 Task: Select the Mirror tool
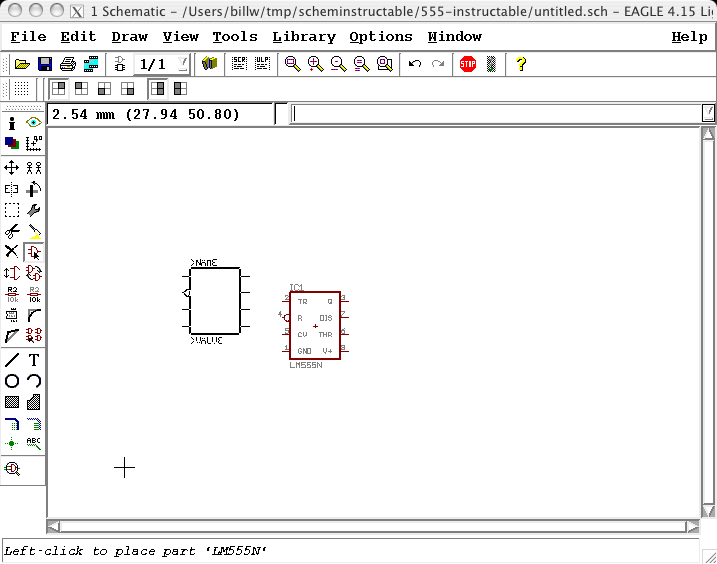click(x=11, y=189)
